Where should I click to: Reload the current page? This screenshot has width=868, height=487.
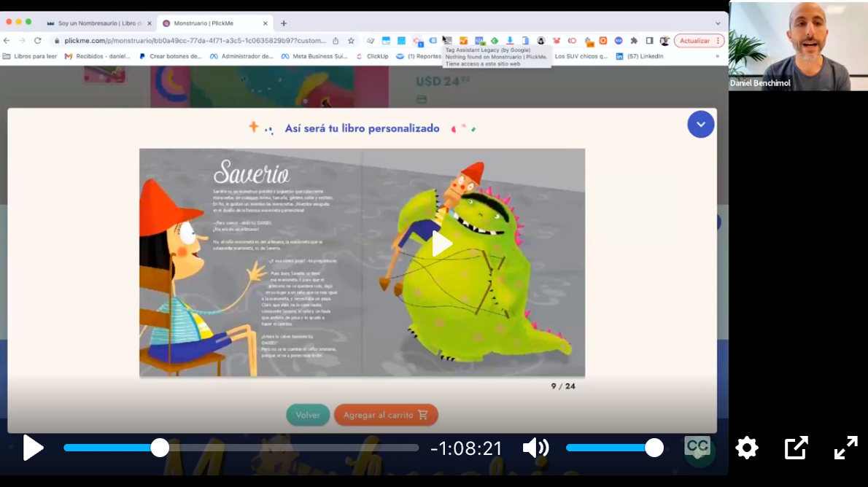point(38,40)
